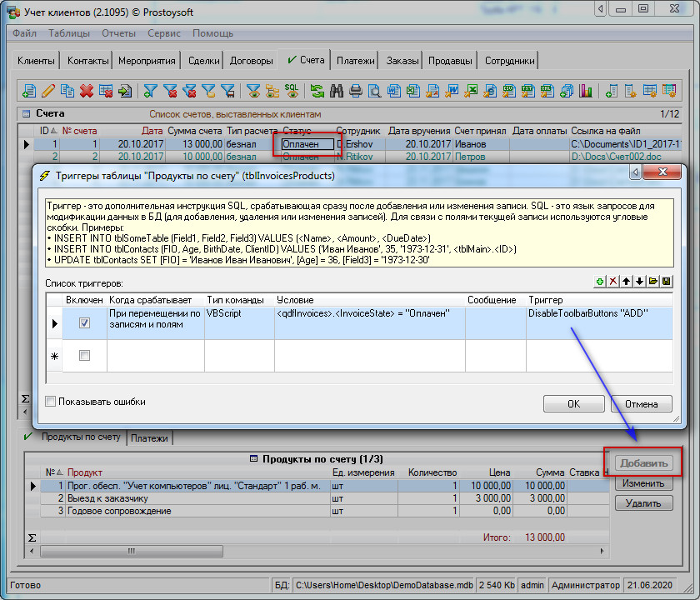Click the red X delete record icon

coord(87,91)
